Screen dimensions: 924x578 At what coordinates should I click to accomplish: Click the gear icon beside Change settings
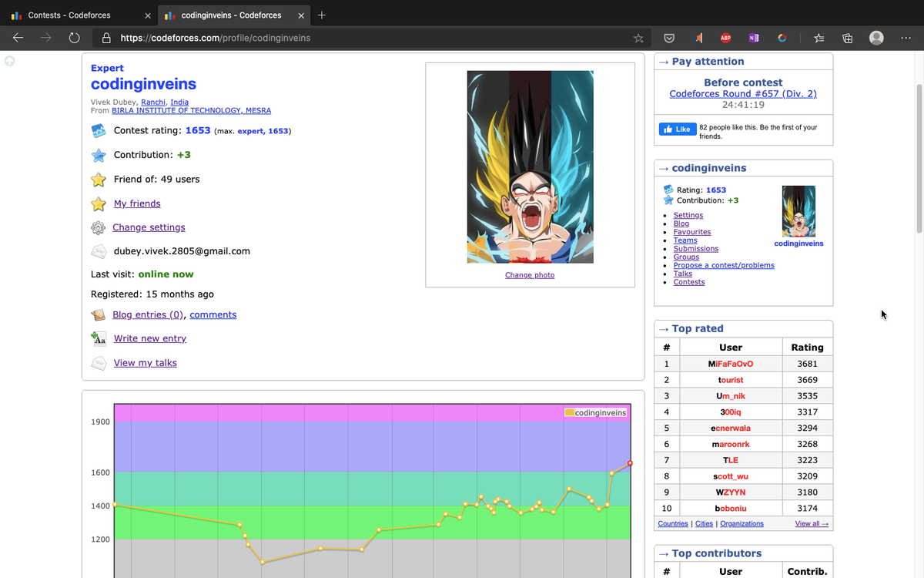click(98, 227)
